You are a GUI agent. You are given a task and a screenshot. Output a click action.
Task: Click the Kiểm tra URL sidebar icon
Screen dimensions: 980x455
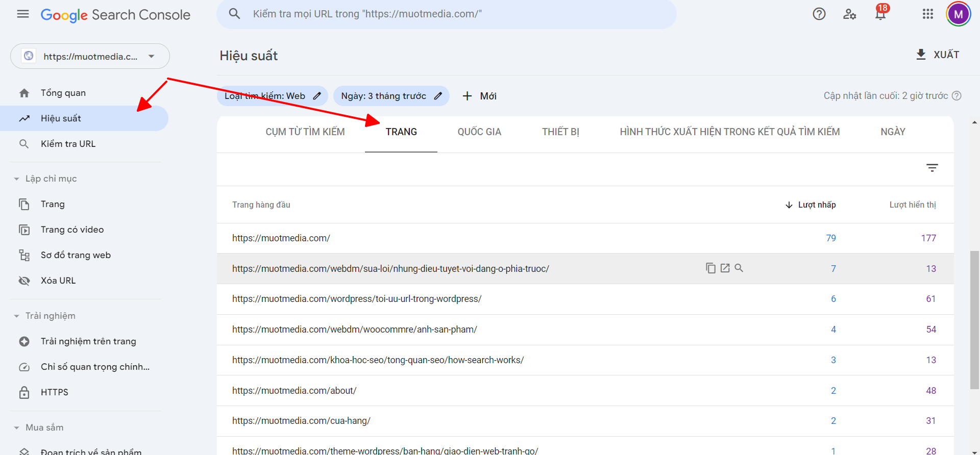[x=24, y=144]
